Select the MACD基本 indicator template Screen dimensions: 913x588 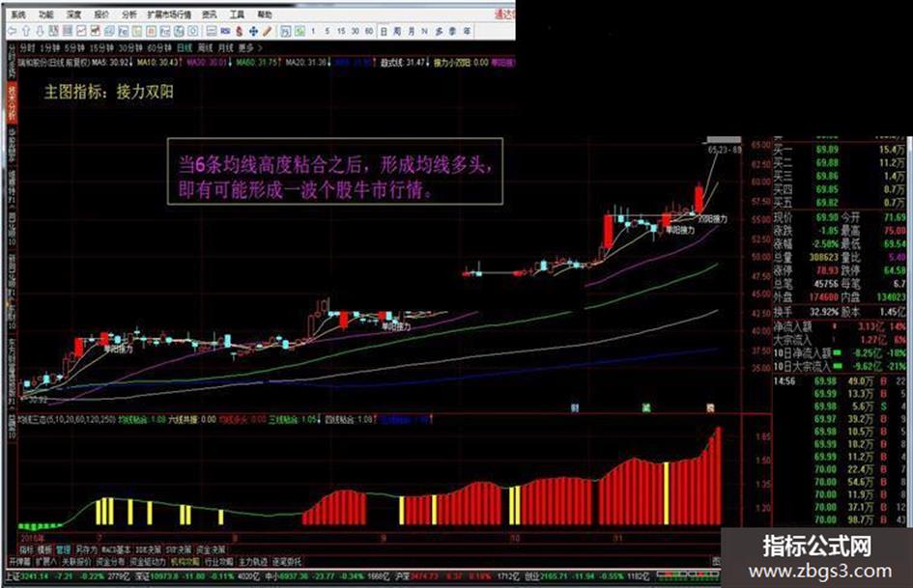(x=117, y=549)
